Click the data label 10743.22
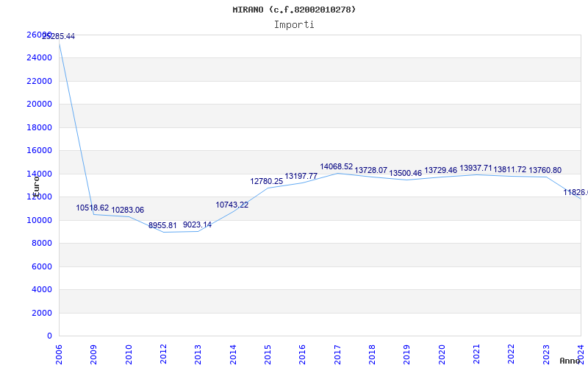Image resolution: width=588 pixels, height=368 pixels. [x=232, y=205]
